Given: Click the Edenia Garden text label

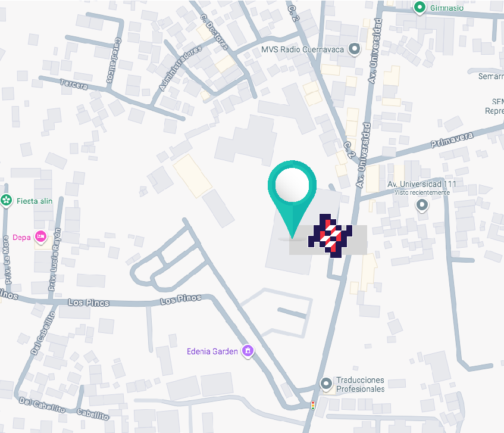Looking at the screenshot, I should click(212, 351).
